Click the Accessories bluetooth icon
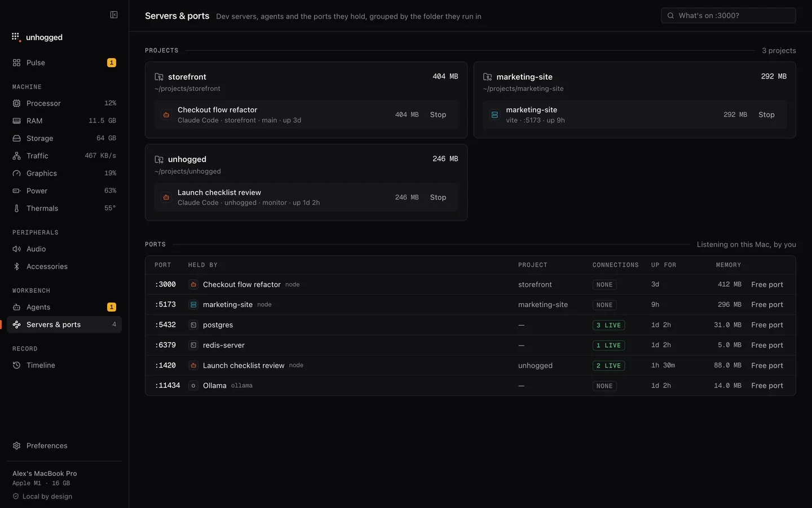The image size is (812, 508). click(16, 266)
